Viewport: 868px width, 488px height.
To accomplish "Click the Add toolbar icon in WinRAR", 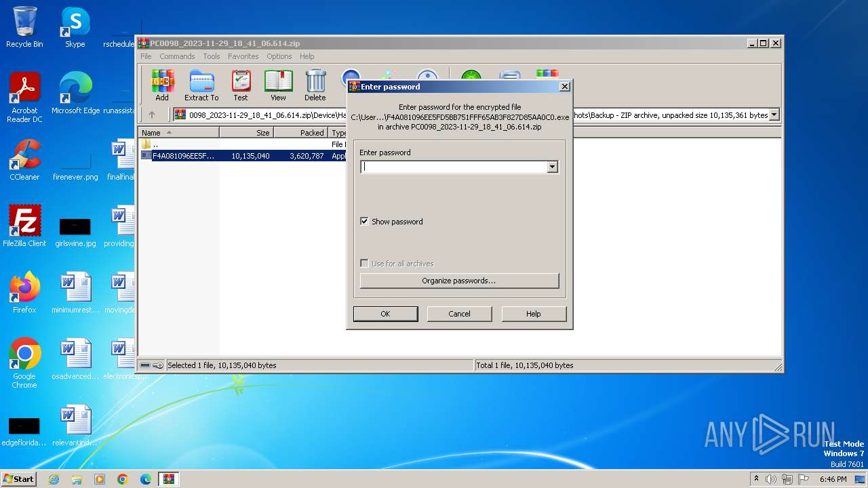I will click(x=162, y=85).
